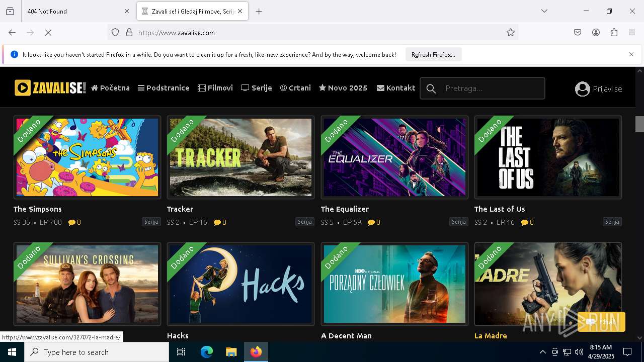Screen dimensions: 644x362
Task: Click the Zavalise site logo
Action: tap(50, 88)
